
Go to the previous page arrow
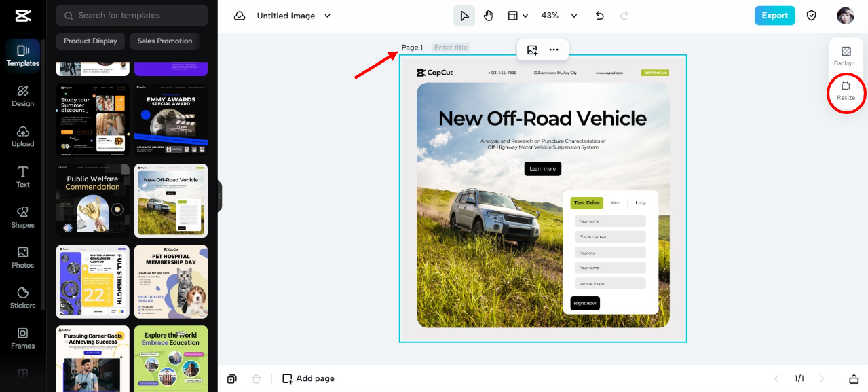coord(778,378)
